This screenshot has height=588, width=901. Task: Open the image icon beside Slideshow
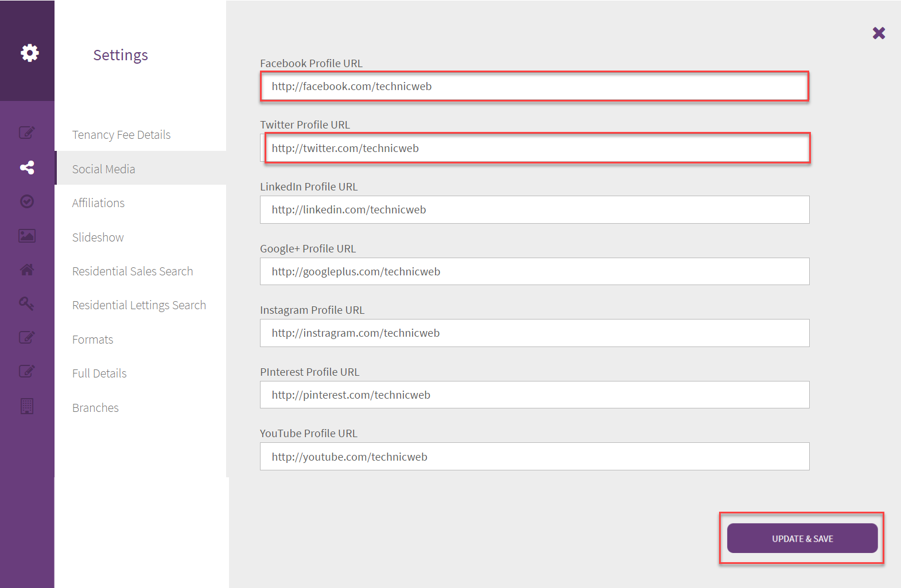(27, 236)
